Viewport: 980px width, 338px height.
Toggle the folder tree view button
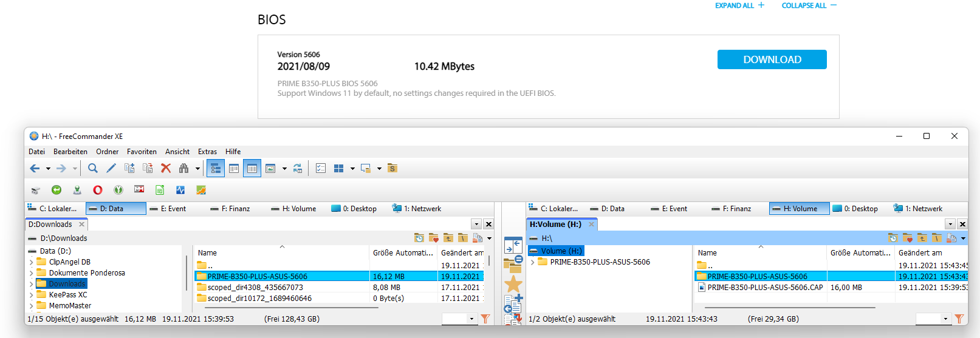click(216, 169)
